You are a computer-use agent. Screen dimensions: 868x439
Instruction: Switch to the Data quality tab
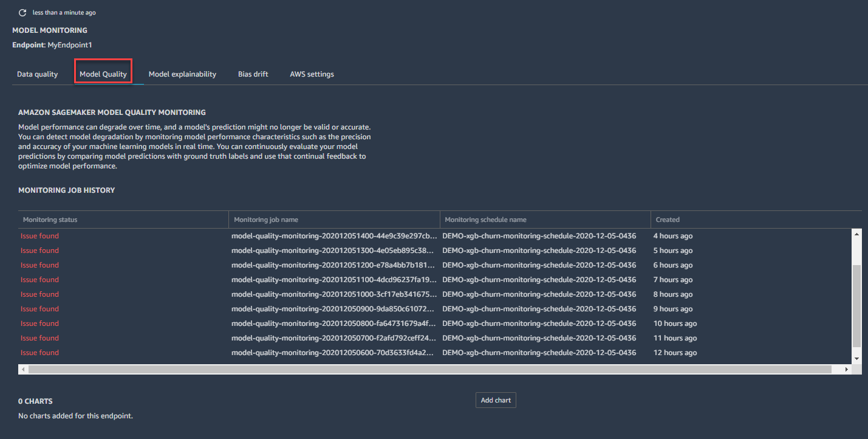pyautogui.click(x=37, y=74)
